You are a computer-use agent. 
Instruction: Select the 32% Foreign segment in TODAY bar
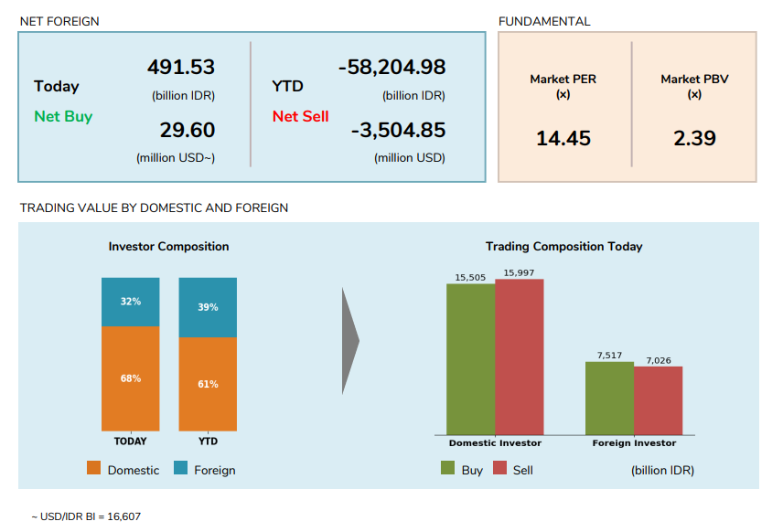pyautogui.click(x=130, y=302)
